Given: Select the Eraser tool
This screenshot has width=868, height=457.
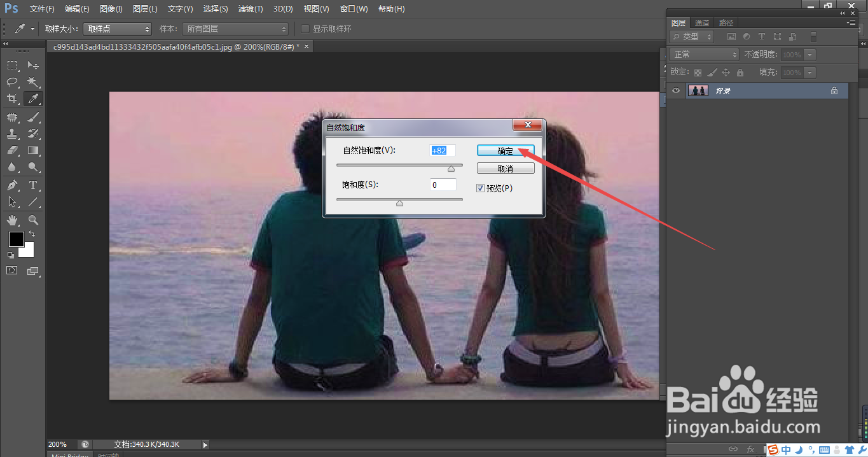Looking at the screenshot, I should click(x=12, y=150).
